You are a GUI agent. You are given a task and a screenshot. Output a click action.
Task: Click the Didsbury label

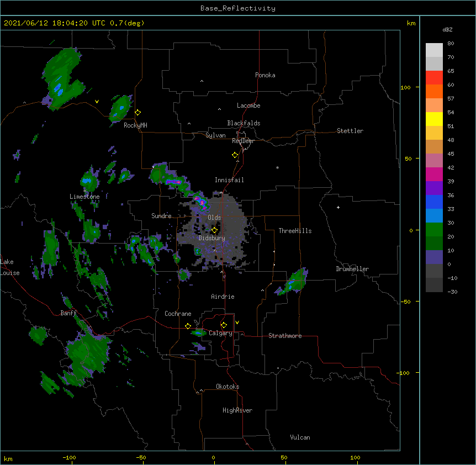[211, 238]
